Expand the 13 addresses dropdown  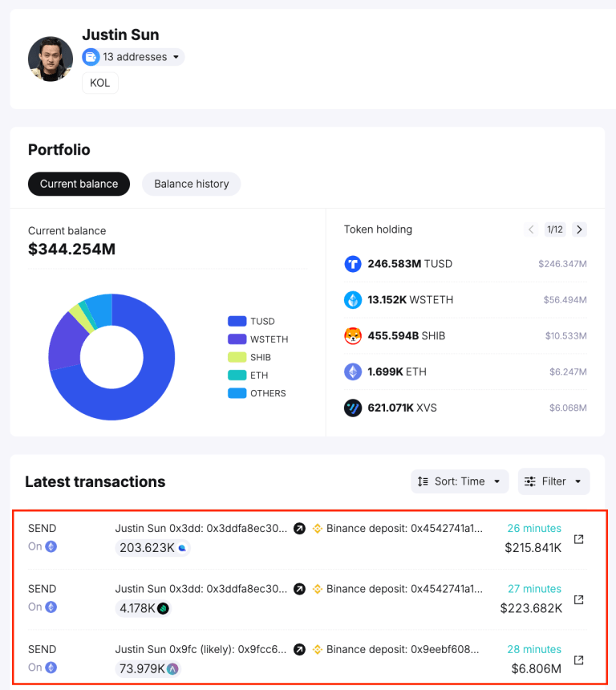click(x=133, y=57)
